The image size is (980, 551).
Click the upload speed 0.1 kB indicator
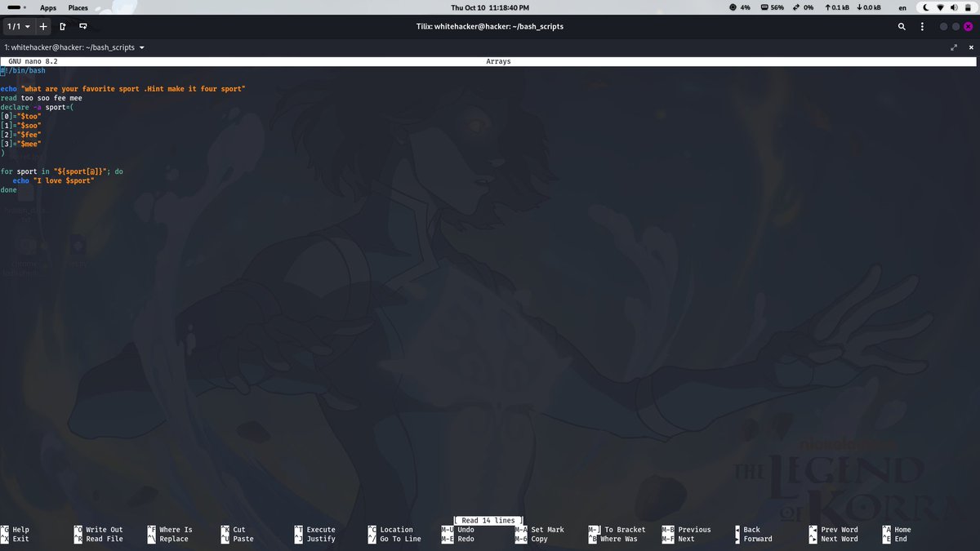(x=836, y=7)
